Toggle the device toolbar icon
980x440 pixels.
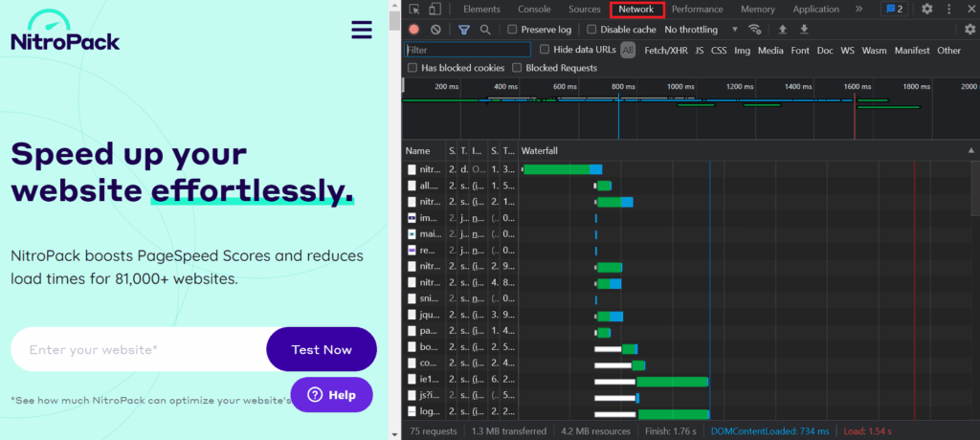434,9
